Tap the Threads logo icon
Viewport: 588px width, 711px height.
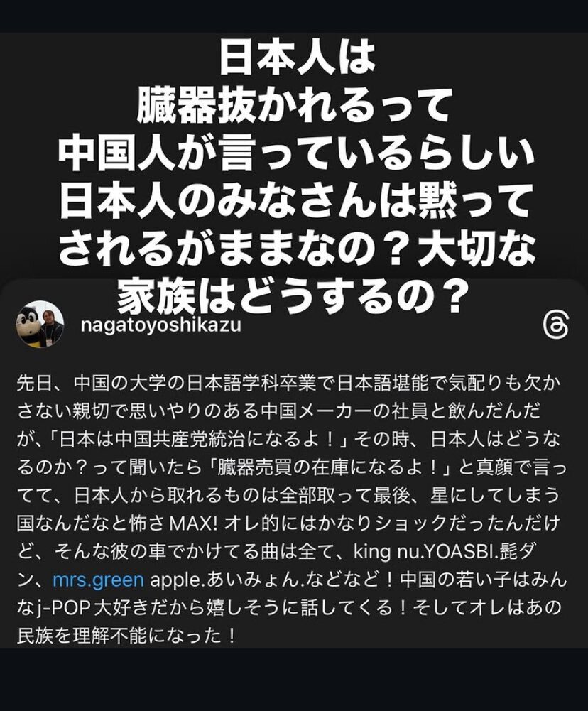556,325
